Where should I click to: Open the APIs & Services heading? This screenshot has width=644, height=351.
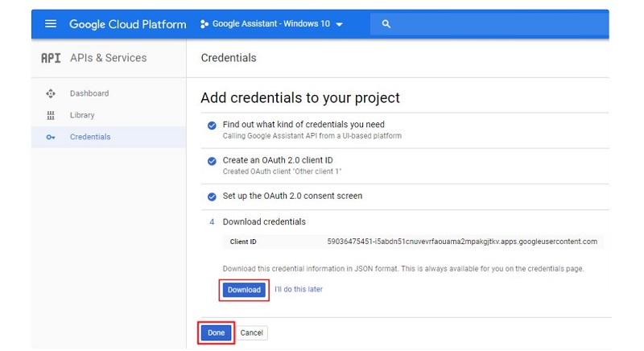coord(108,58)
